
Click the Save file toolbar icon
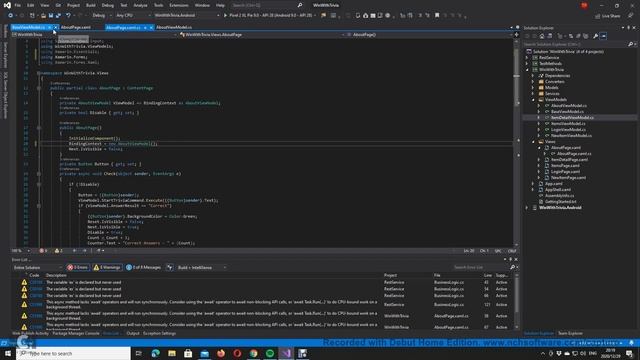51,16
